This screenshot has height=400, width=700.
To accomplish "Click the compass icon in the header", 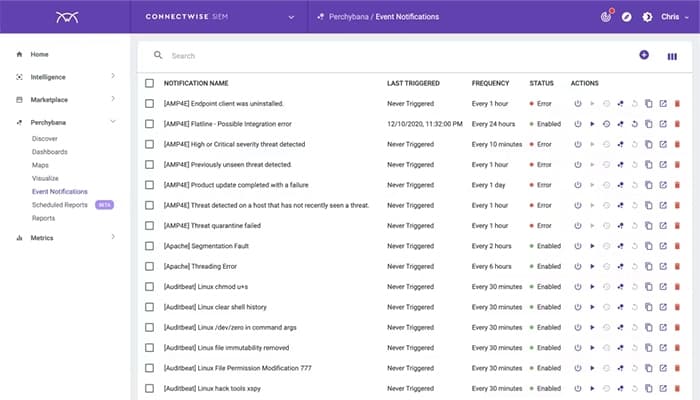I will [627, 17].
